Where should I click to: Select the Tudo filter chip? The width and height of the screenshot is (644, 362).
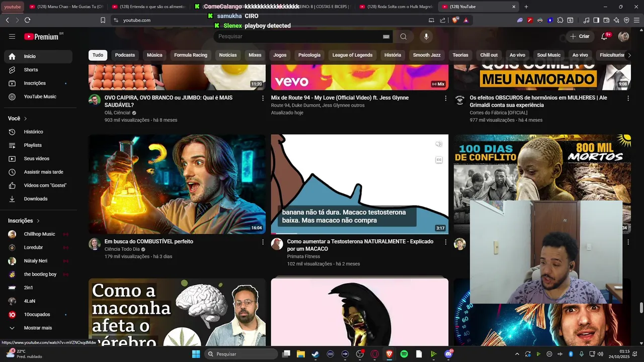click(x=98, y=55)
